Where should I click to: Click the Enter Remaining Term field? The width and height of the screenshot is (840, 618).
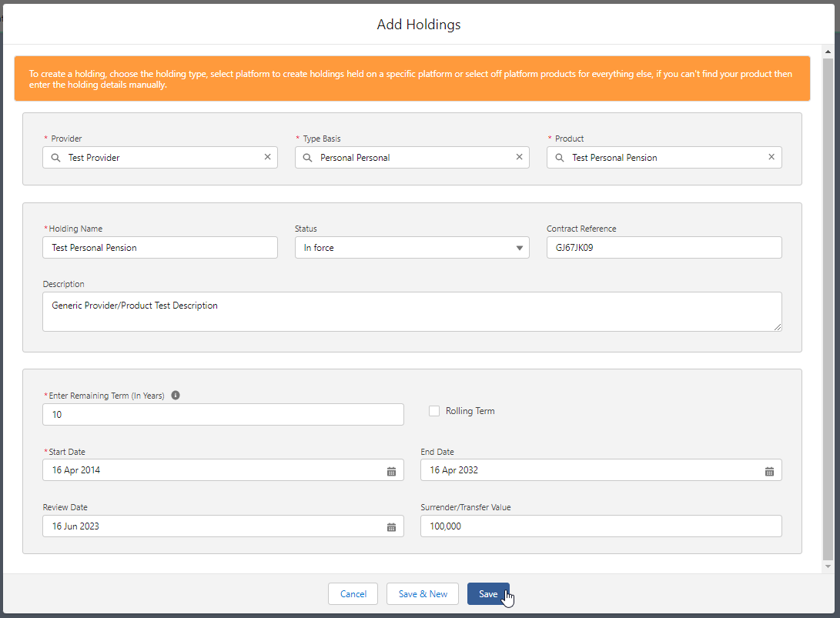(223, 415)
